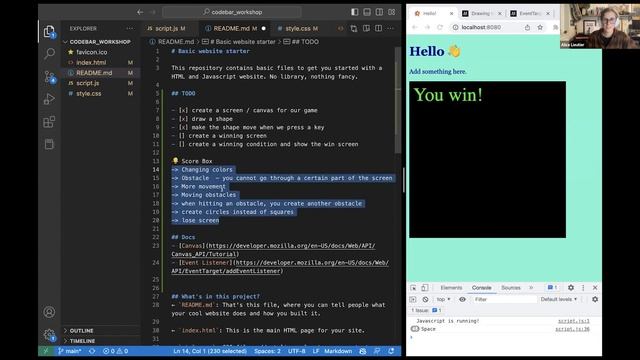Viewport: 640px width, 360px height.
Task: Click the 'Add something here.' link
Action: click(x=438, y=71)
